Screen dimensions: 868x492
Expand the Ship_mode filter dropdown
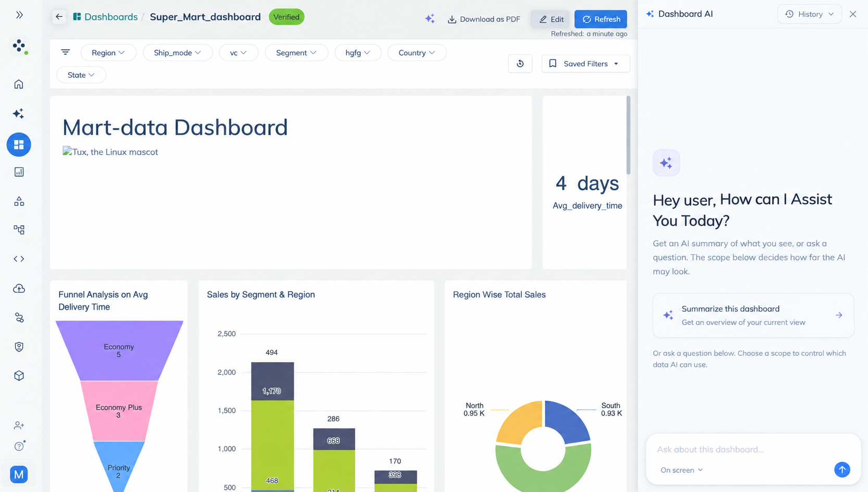pos(178,53)
